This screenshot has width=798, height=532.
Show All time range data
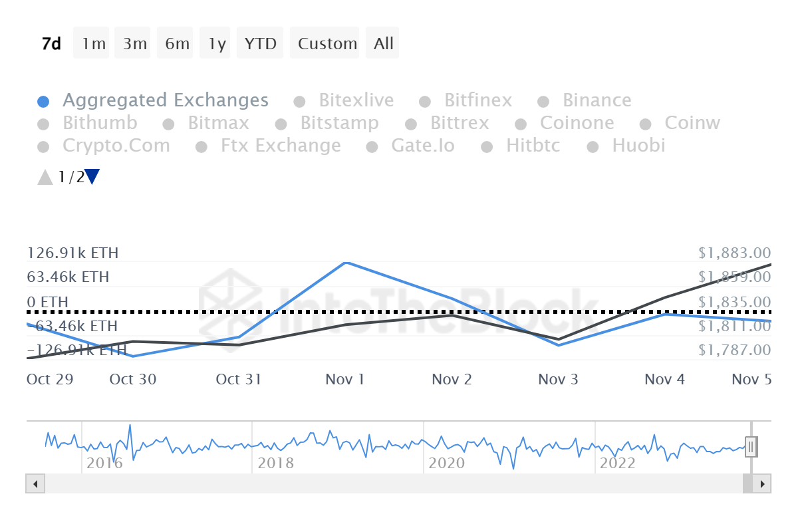pyautogui.click(x=384, y=44)
